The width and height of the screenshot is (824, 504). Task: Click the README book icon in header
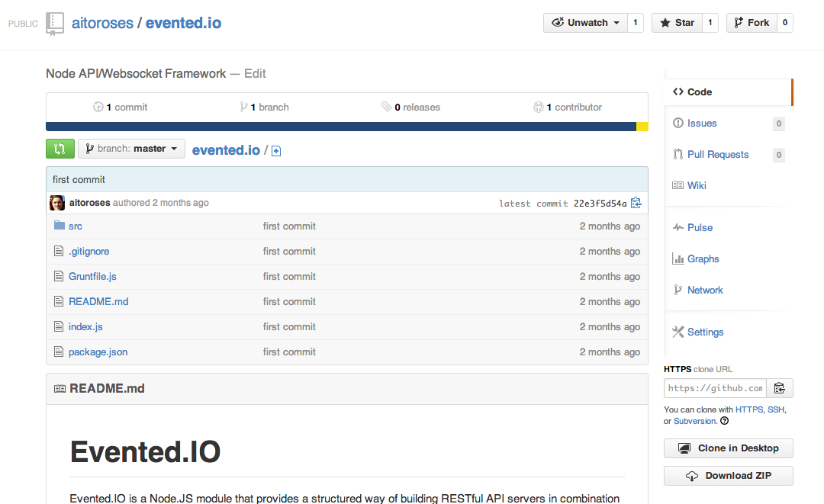(60, 389)
